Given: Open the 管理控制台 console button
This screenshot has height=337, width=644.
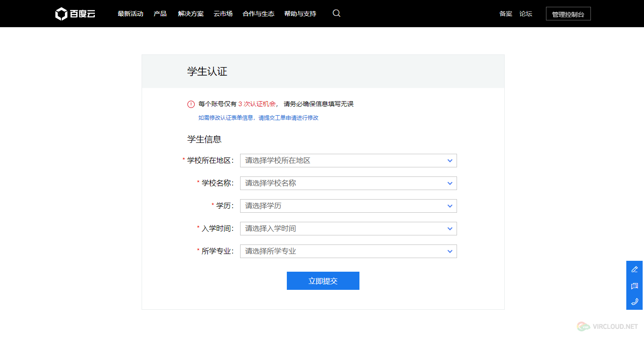Looking at the screenshot, I should point(568,13).
